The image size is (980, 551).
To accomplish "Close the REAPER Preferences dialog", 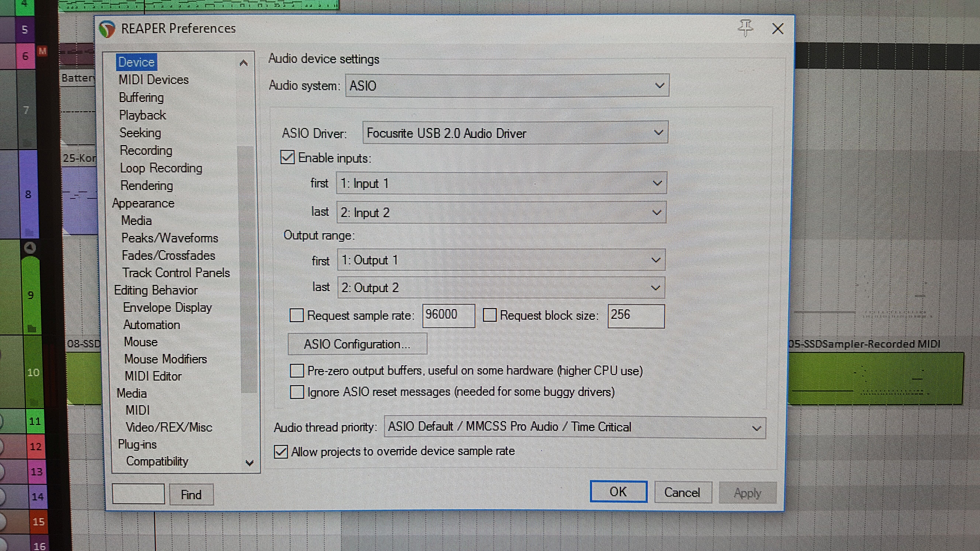I will (x=778, y=29).
